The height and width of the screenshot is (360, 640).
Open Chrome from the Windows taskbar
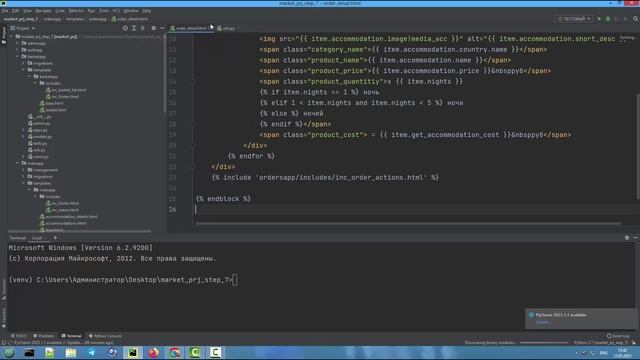(175, 353)
